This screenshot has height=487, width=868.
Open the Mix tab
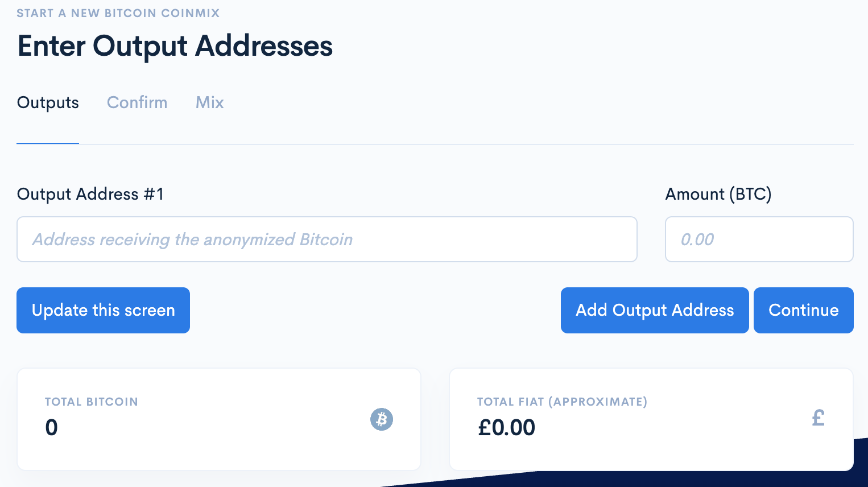coord(209,103)
